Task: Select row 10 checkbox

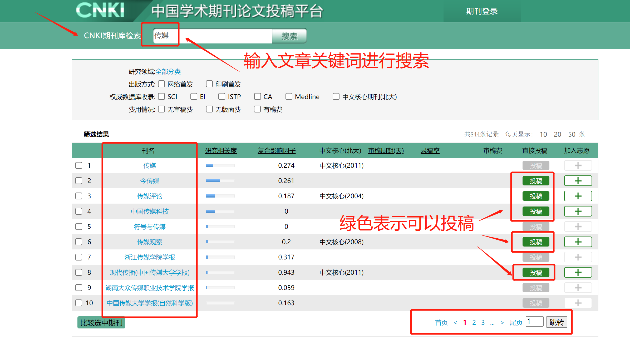Action: (79, 303)
